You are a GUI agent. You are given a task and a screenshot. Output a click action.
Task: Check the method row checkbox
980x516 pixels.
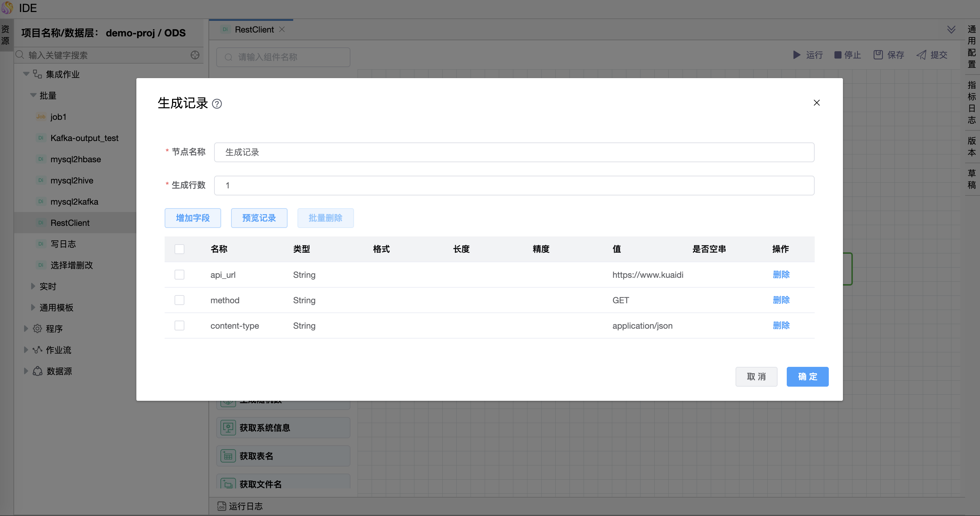click(179, 300)
